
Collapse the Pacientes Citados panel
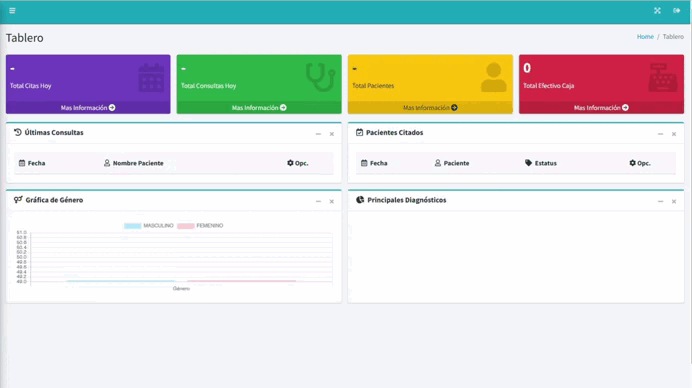(660, 134)
